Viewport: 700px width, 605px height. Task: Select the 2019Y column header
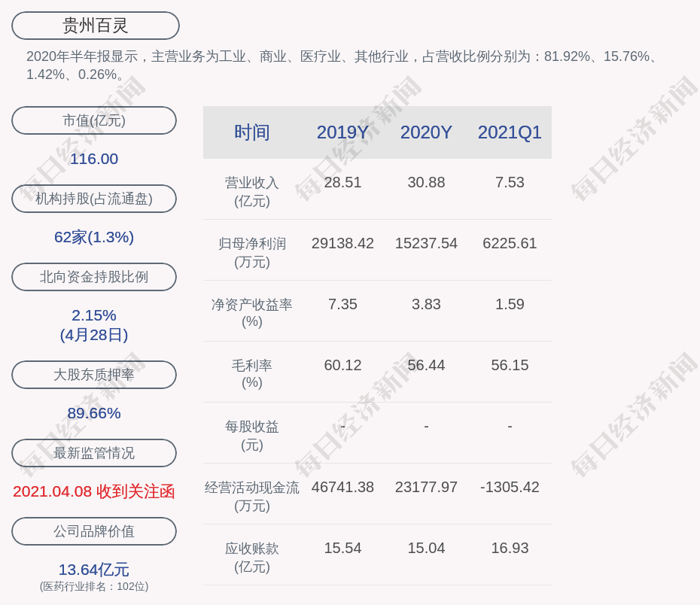click(342, 132)
